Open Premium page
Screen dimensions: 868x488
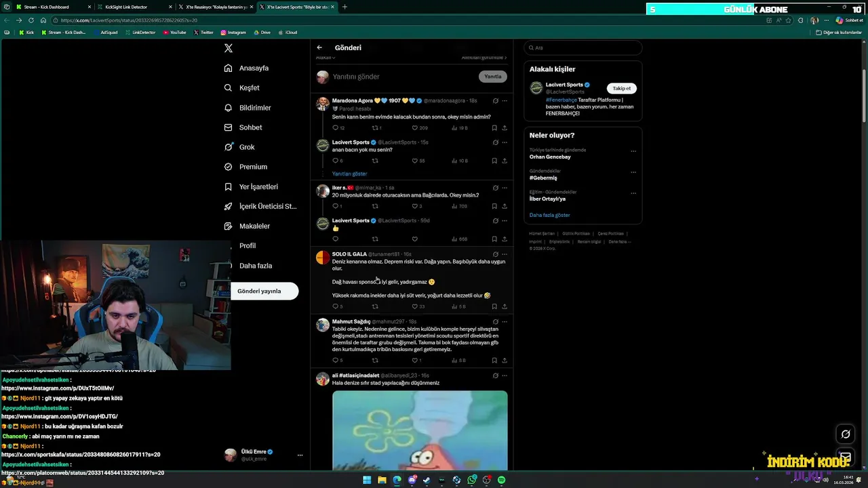(245, 167)
